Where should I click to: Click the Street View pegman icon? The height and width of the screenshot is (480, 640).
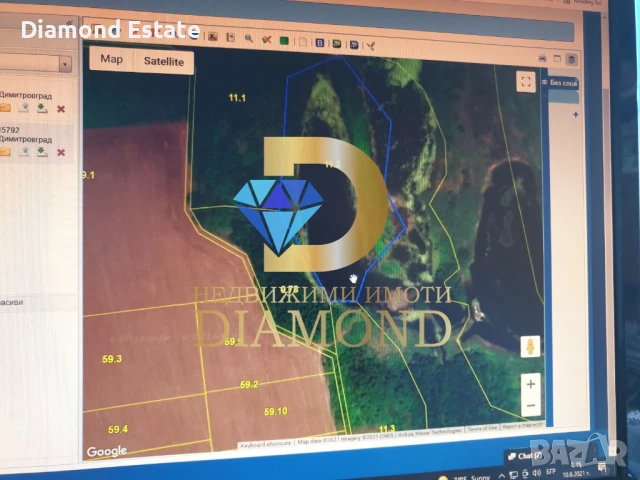[530, 347]
